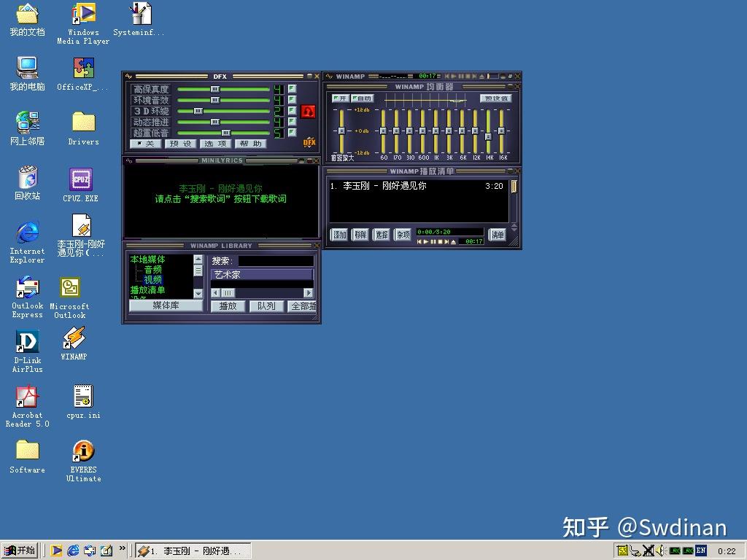Select 音频 in the library tree

point(152,270)
